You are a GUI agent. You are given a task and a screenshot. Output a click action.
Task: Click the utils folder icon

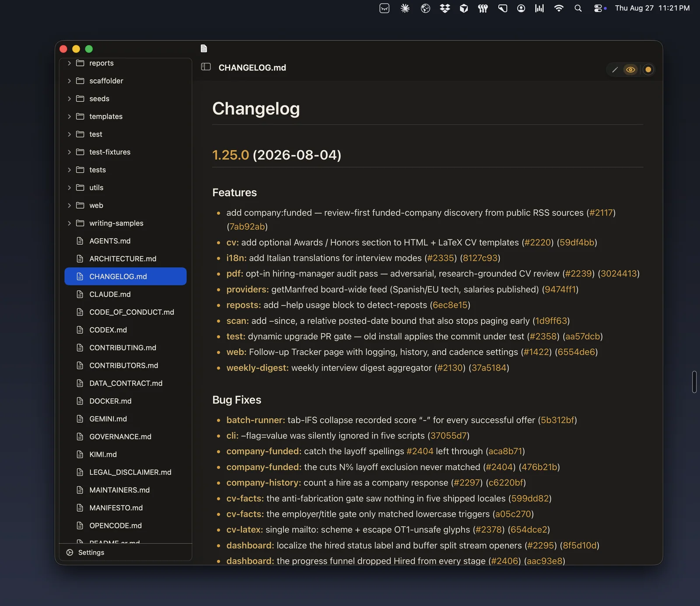pos(80,188)
